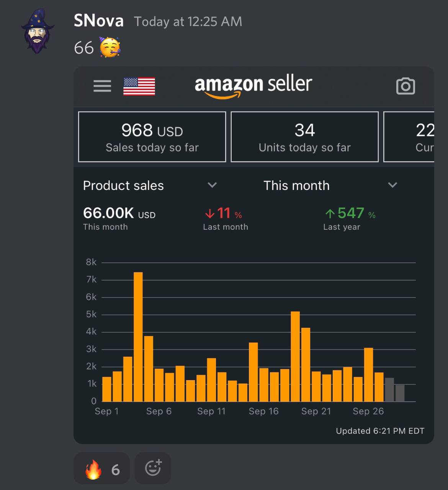This screenshot has width=448, height=490.
Task: Open the hamburger menu icon
Action: click(102, 86)
